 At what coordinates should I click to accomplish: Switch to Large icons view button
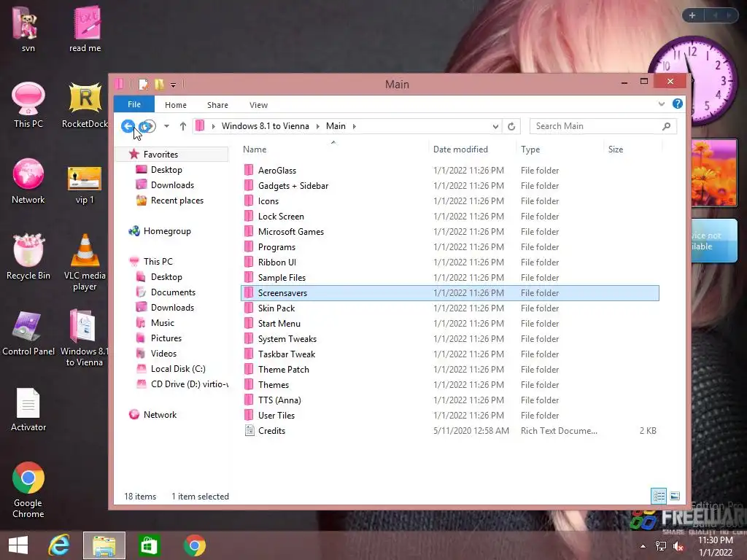675,496
